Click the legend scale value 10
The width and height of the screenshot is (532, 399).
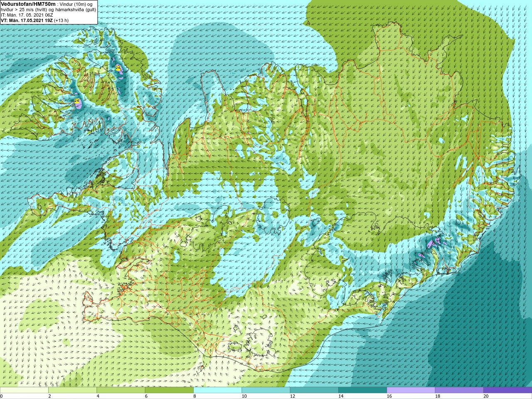click(x=244, y=396)
